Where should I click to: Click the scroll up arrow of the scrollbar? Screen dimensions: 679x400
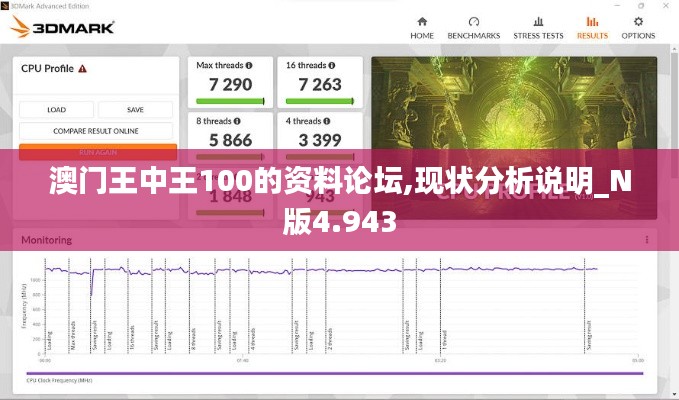[x=675, y=48]
